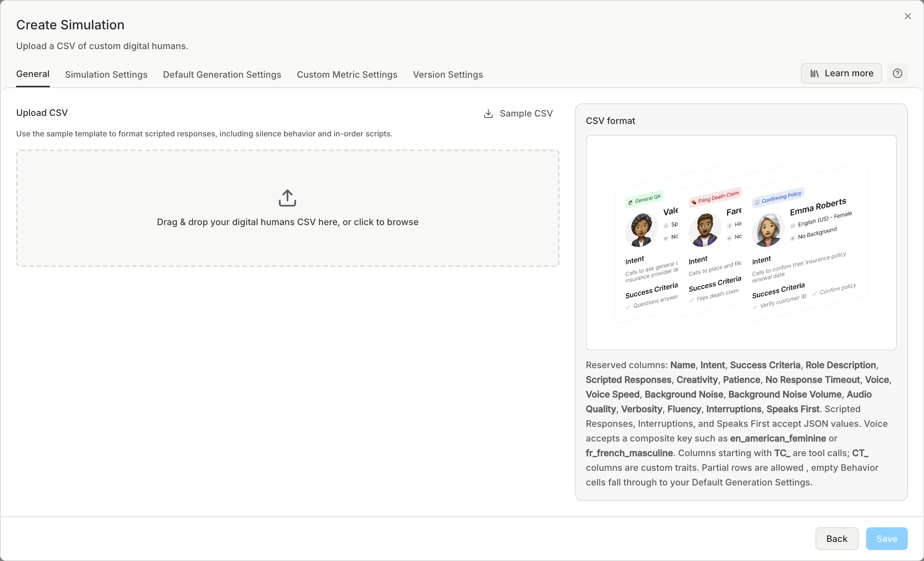Click the Filing Death Claim tag

(715, 197)
